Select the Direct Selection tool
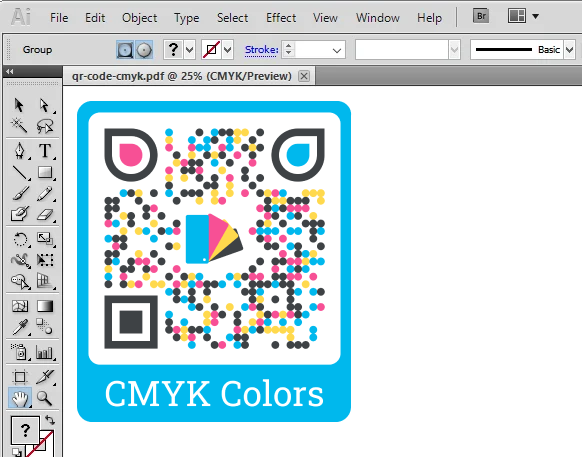582x457 pixels. [44, 105]
